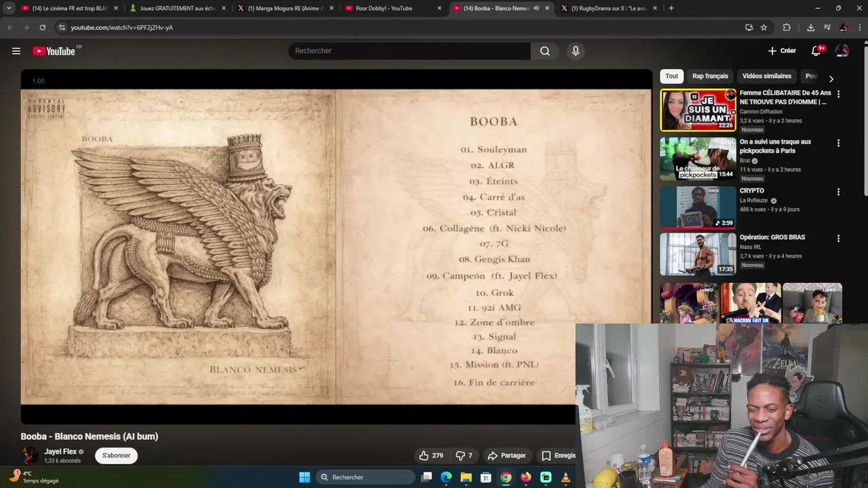Open the Créer upload menu
Image resolution: width=868 pixels, height=488 pixels.
coord(782,51)
